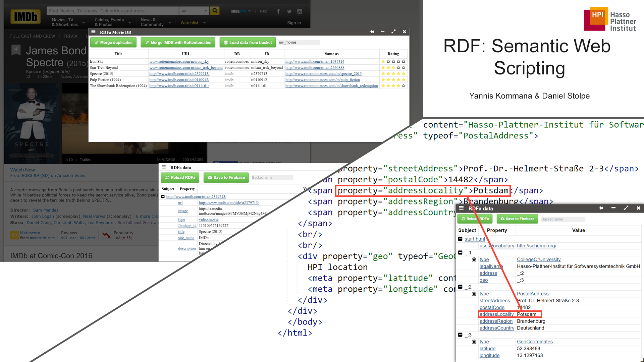The height and width of the screenshot is (362, 644).
Task: Open the IMDb search category All dropdown
Action: click(x=194, y=11)
